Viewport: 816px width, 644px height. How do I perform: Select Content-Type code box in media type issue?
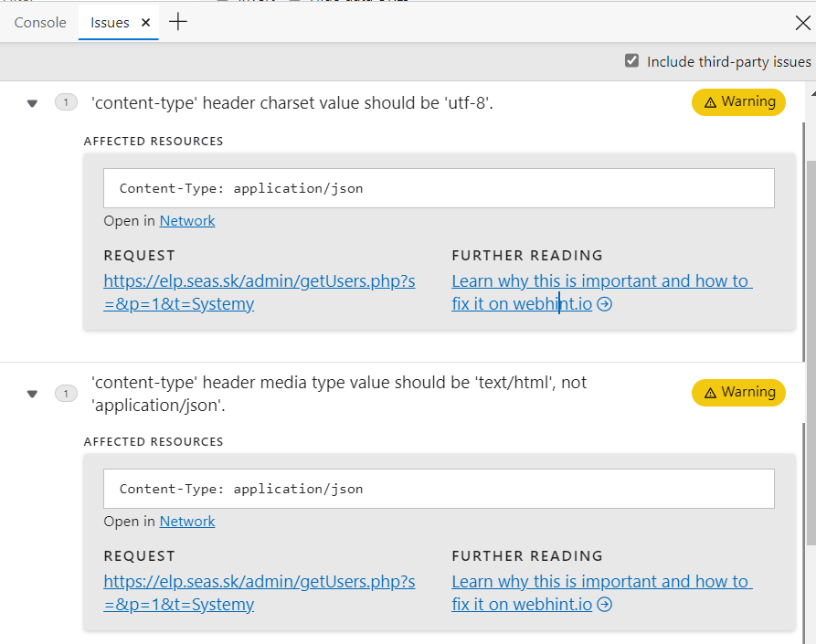pyautogui.click(x=439, y=489)
